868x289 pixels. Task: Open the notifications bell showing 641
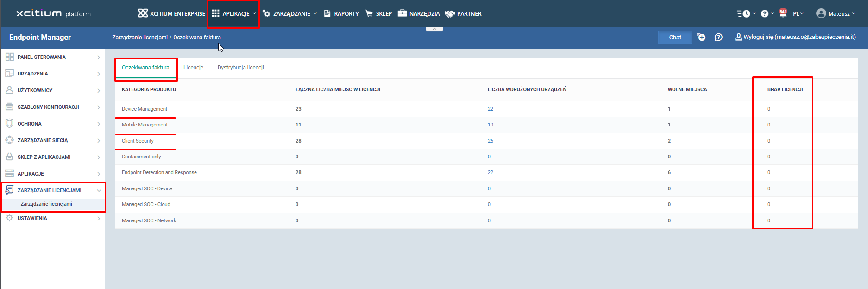click(x=783, y=13)
